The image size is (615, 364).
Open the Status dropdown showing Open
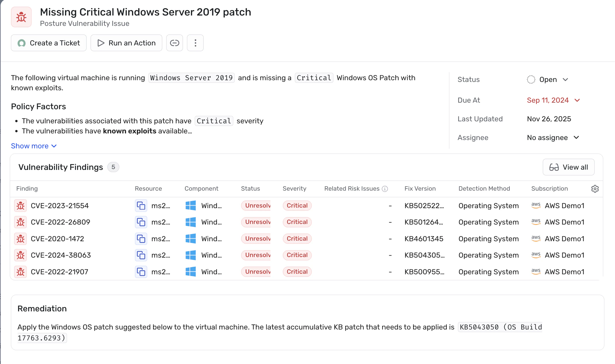(547, 80)
